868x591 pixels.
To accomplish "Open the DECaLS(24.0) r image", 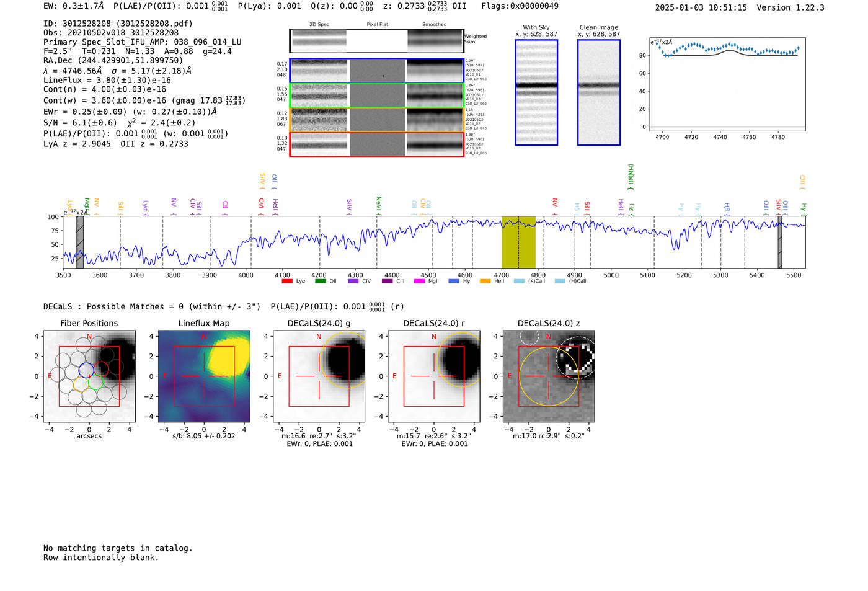I will point(434,376).
